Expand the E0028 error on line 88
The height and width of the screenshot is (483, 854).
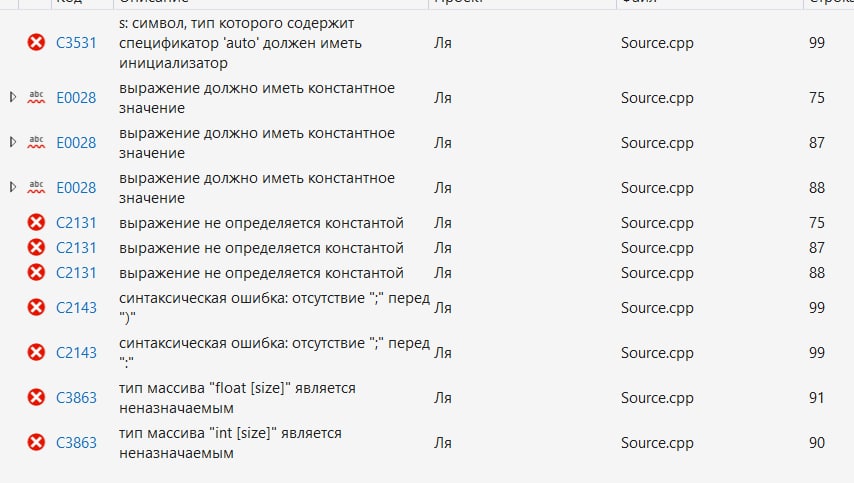pos(13,187)
